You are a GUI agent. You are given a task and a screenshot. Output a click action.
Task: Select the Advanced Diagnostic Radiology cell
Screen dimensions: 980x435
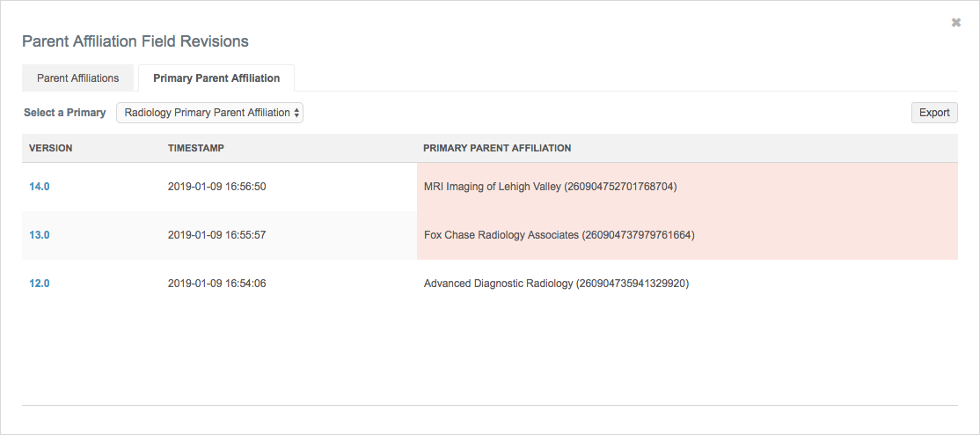click(556, 284)
